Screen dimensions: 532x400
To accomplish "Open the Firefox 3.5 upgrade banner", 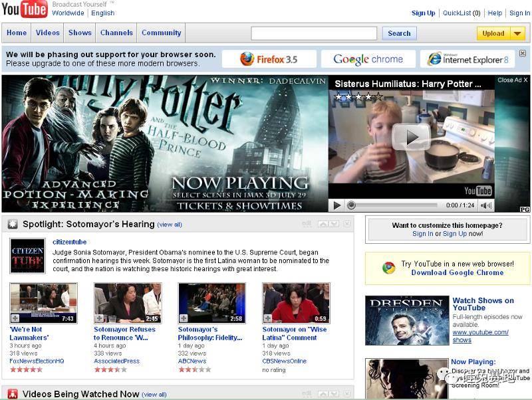I will [x=269, y=59].
